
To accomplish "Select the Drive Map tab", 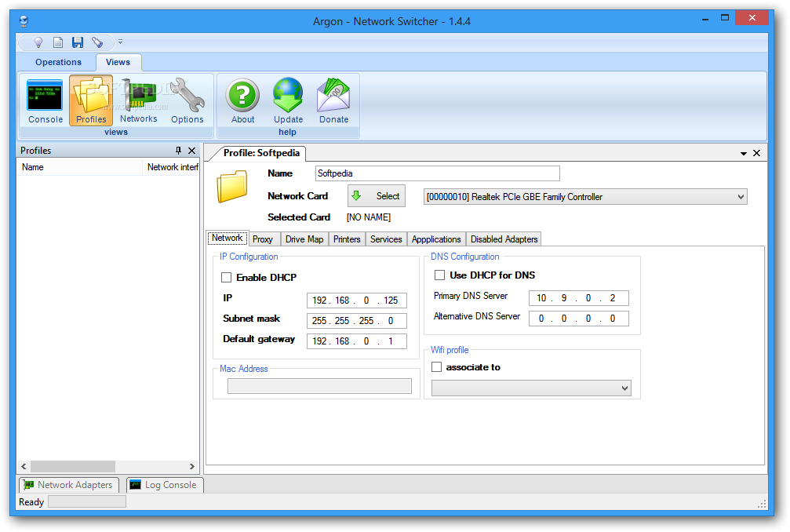I will [x=304, y=239].
